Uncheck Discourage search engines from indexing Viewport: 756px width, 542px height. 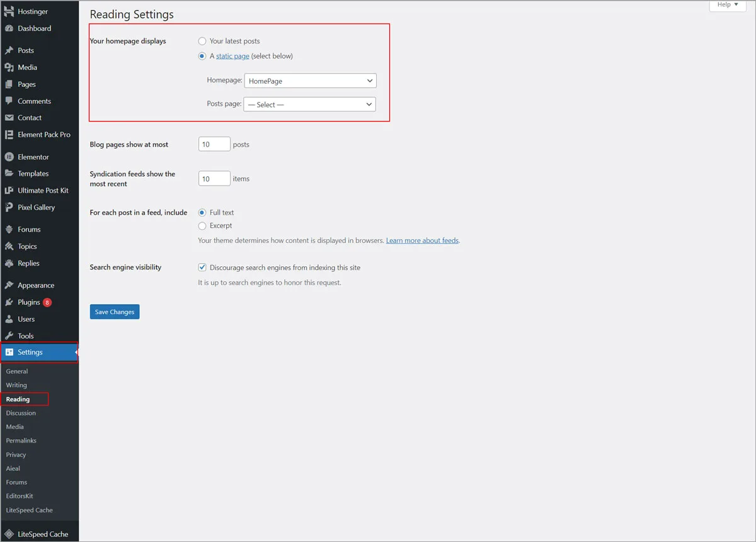coord(202,268)
